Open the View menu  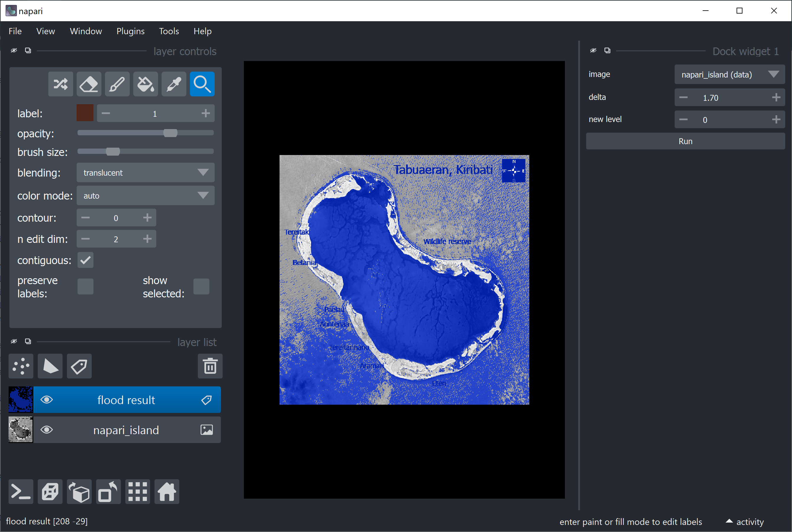tap(45, 31)
